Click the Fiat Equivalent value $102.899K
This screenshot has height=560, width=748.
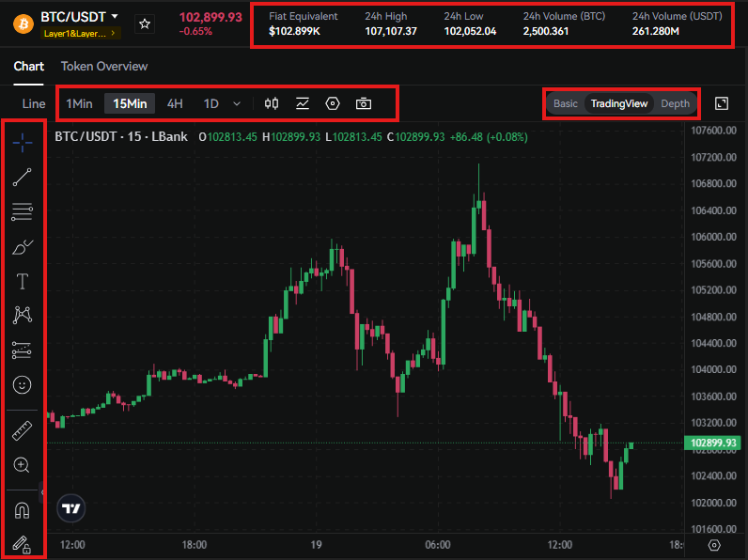click(294, 32)
